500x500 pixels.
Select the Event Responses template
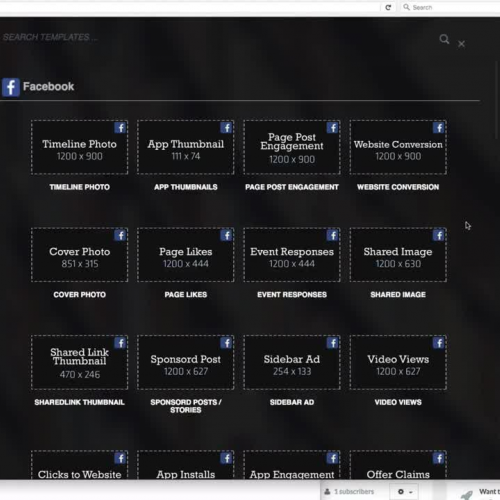tap(292, 255)
